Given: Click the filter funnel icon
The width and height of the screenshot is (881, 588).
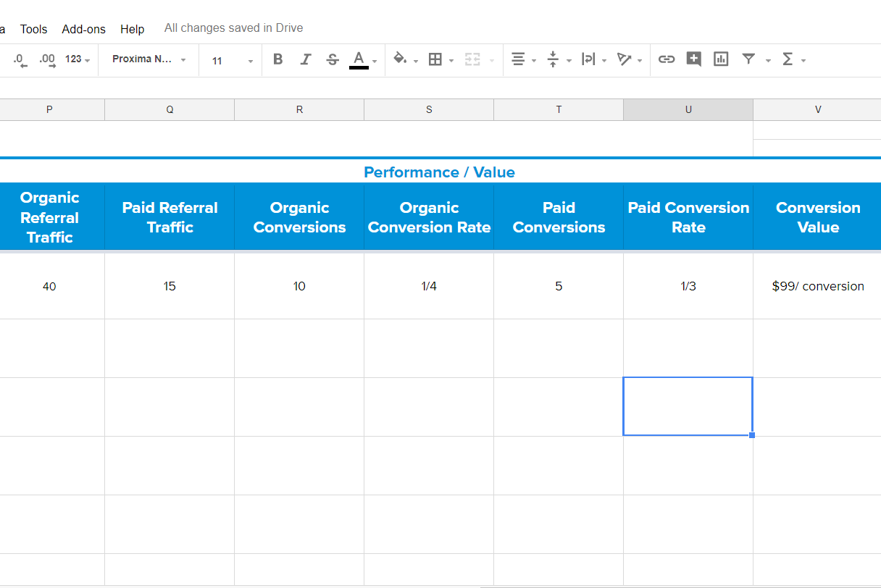Looking at the screenshot, I should click(x=748, y=59).
